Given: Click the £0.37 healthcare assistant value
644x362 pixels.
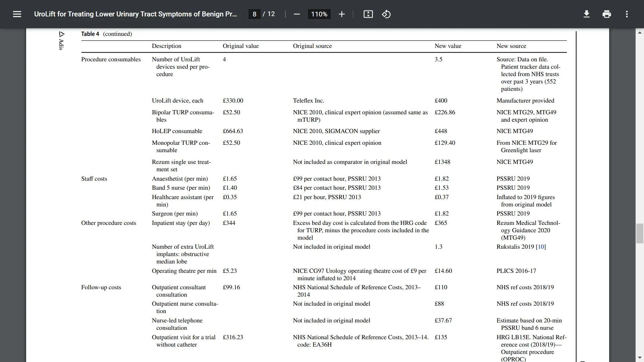Looking at the screenshot, I should point(442,197).
